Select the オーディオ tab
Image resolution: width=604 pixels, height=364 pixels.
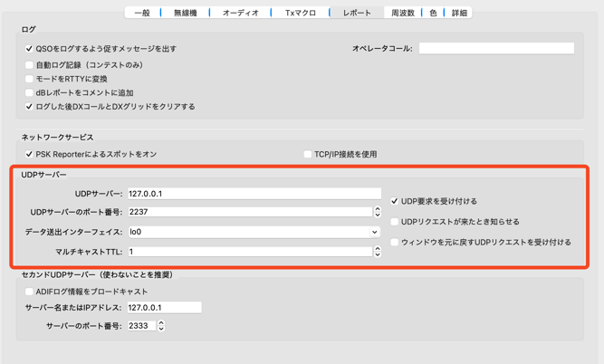[240, 13]
